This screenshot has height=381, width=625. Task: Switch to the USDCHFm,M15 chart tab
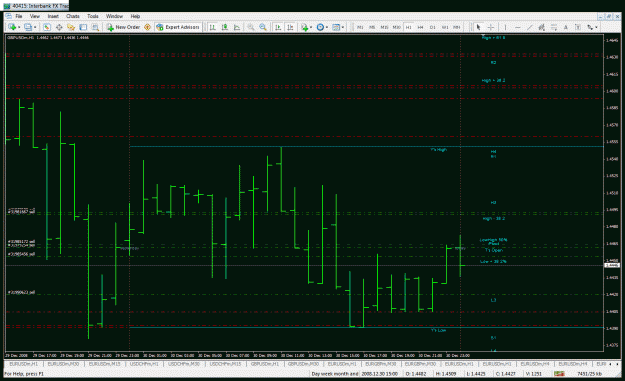coord(225,364)
